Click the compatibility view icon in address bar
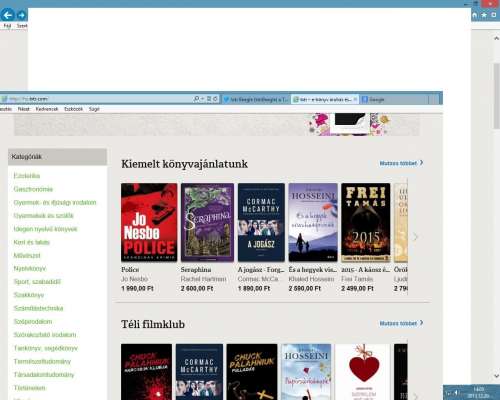The image size is (500, 400). 209,99
